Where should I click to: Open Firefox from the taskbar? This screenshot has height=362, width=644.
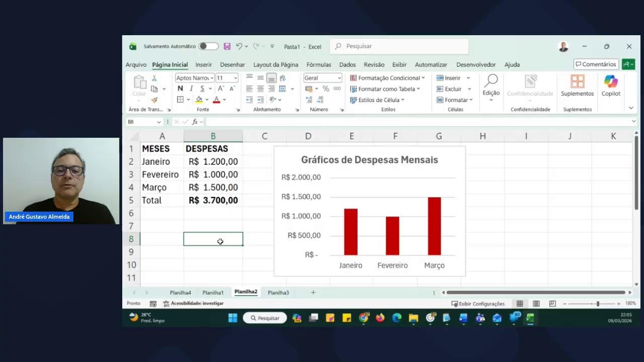click(x=380, y=318)
